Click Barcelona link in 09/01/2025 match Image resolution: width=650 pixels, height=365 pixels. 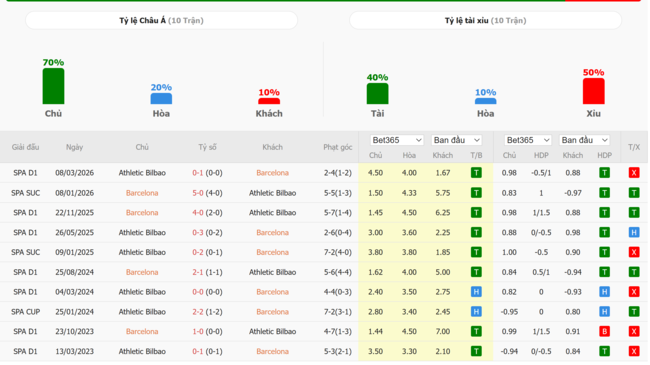pos(272,252)
